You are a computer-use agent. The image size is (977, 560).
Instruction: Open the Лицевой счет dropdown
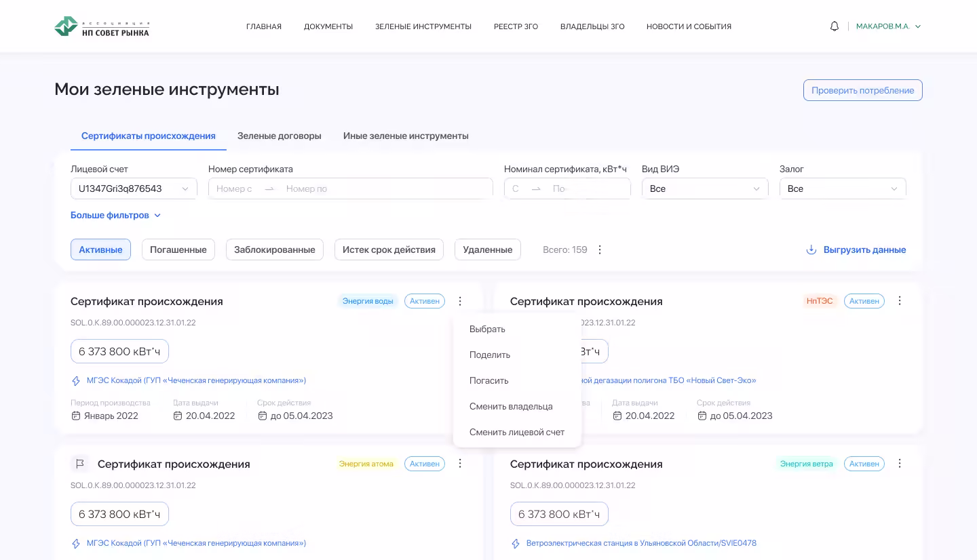134,188
